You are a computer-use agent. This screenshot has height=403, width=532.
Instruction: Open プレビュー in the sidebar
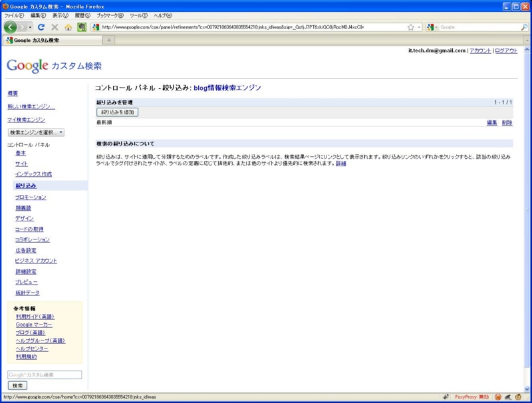(x=27, y=282)
